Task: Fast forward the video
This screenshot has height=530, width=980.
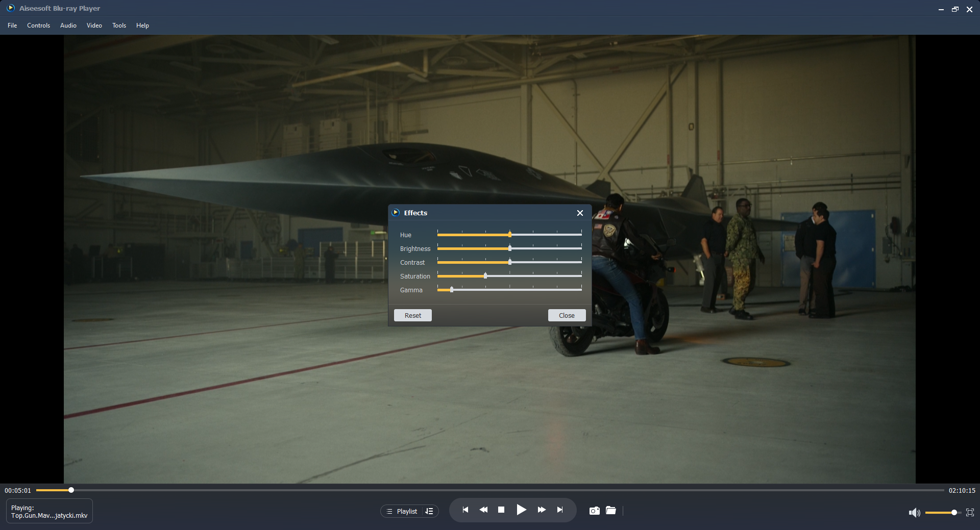Action: (542, 510)
